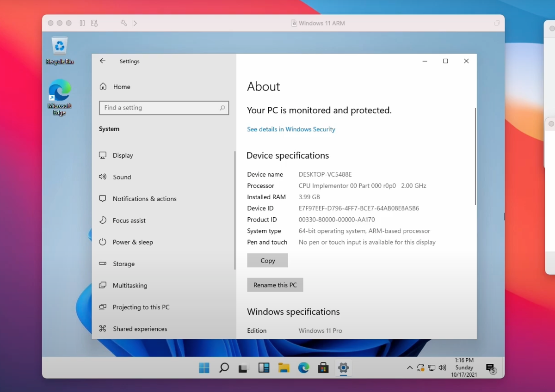Open Shared experiences settings
Screen dimensions: 555x392
tap(140, 329)
